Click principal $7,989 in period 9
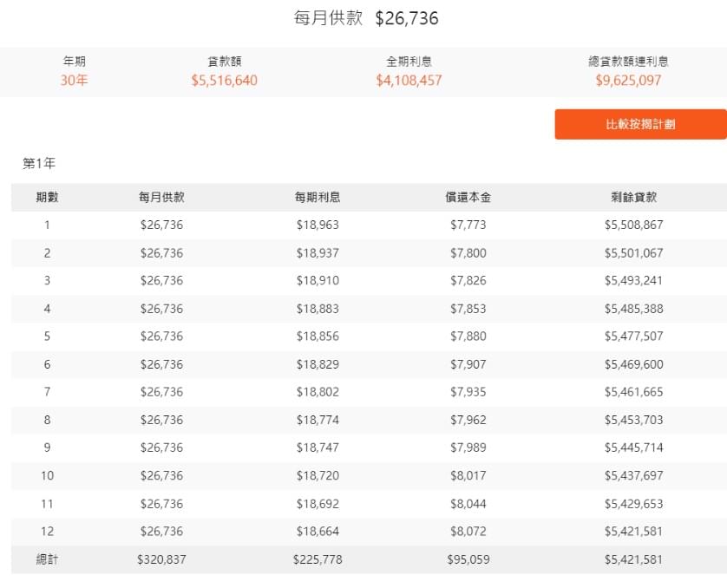 pos(468,448)
